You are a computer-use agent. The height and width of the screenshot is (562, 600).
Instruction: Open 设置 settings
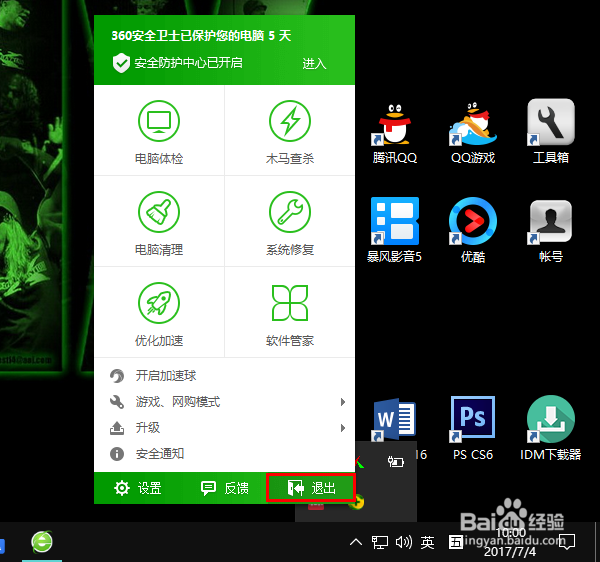138,488
